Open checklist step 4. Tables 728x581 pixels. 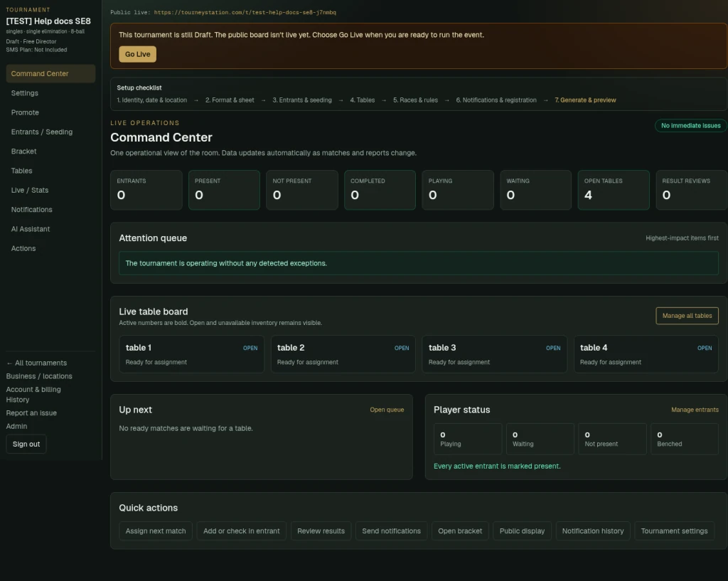[x=362, y=100]
